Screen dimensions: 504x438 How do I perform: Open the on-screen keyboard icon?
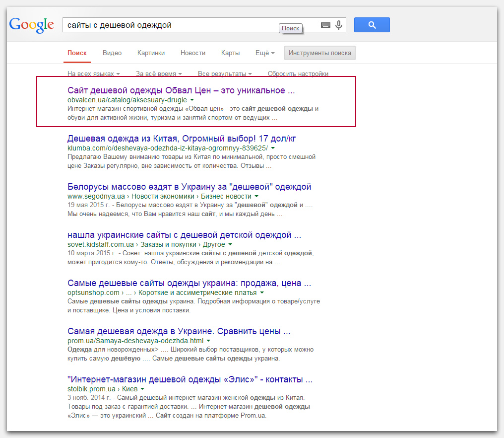[x=325, y=25]
